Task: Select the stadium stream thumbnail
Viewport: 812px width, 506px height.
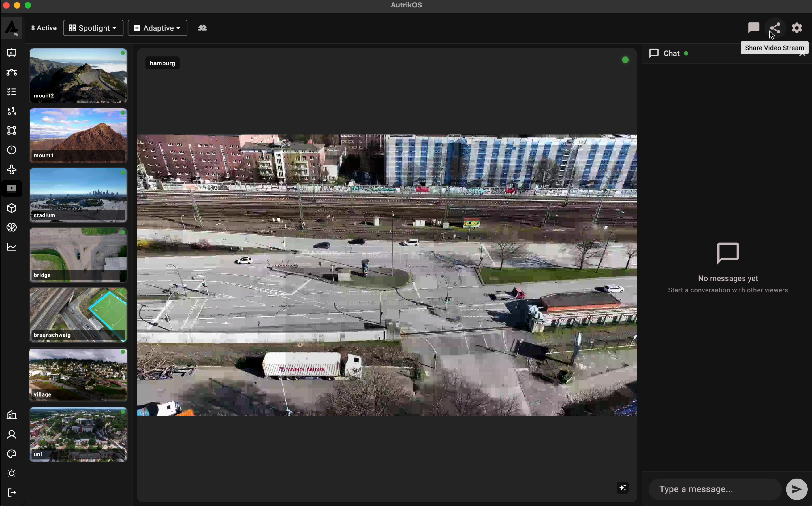Action: point(78,195)
